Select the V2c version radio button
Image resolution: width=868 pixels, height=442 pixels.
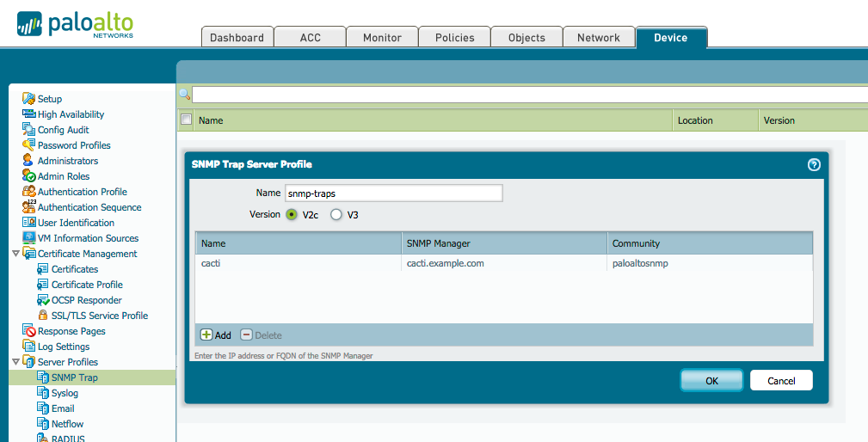coord(291,215)
